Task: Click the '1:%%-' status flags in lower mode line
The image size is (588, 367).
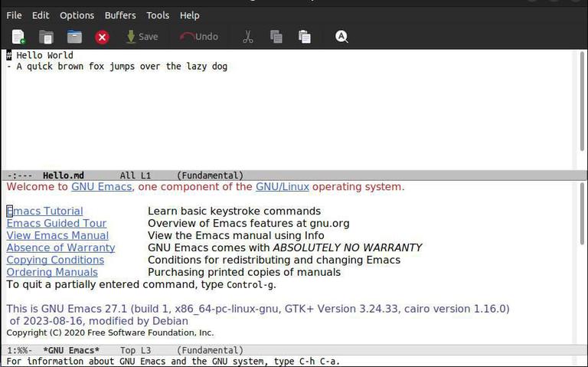Action: [20, 350]
